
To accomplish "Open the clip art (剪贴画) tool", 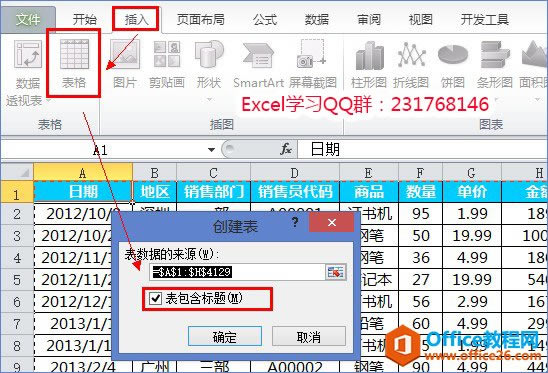I will [167, 63].
